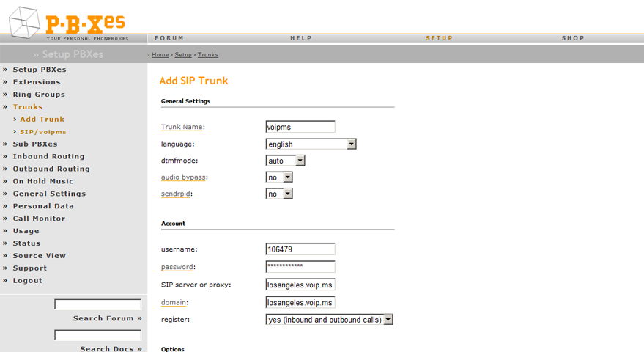
Task: Submit with Search Forum button
Action: pos(107,318)
